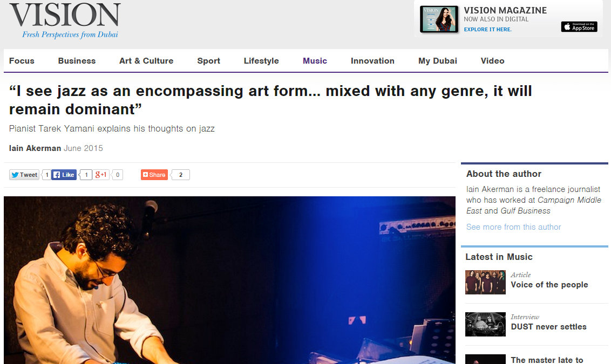
Task: Click the Explore it here link
Action: [x=487, y=29]
